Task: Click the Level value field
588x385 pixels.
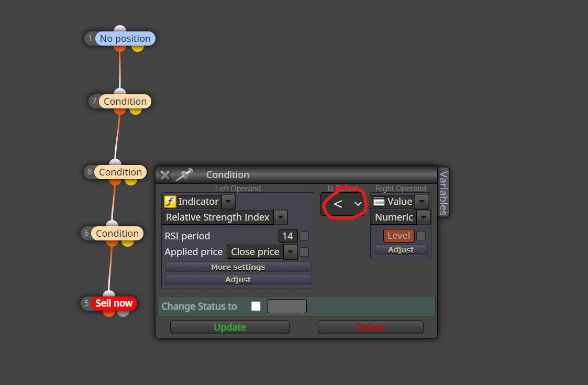Action: pyautogui.click(x=398, y=236)
